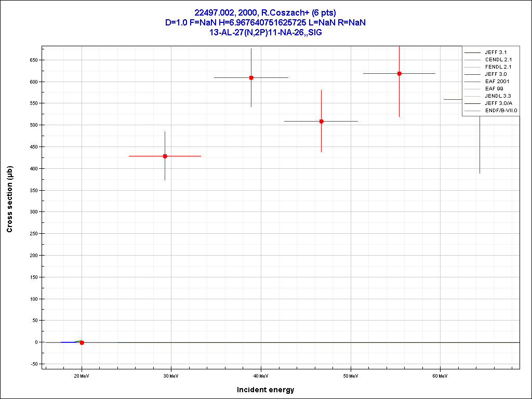Choose EAF 99 in the legend
This screenshot has height=399, width=532.
coord(494,89)
